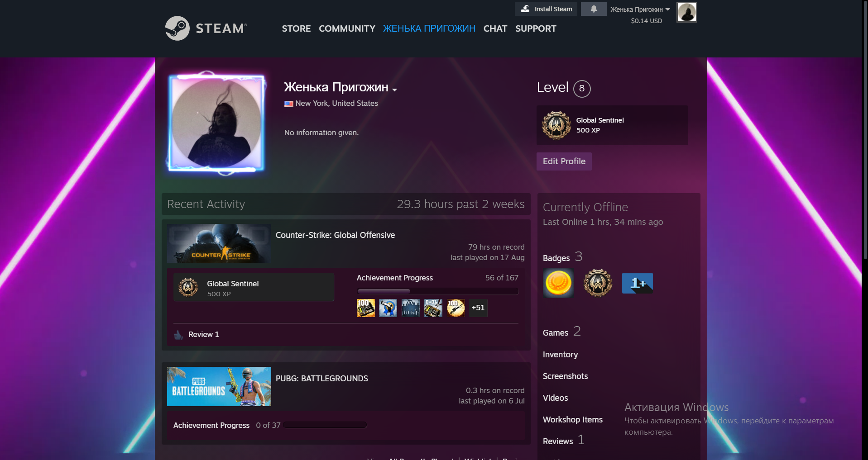
Task: Open the Screenshots link
Action: click(x=565, y=376)
